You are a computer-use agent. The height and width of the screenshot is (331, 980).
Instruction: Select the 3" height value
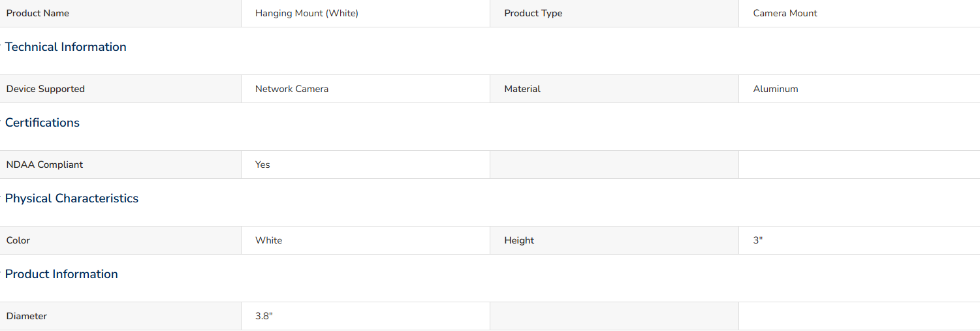[x=758, y=240]
